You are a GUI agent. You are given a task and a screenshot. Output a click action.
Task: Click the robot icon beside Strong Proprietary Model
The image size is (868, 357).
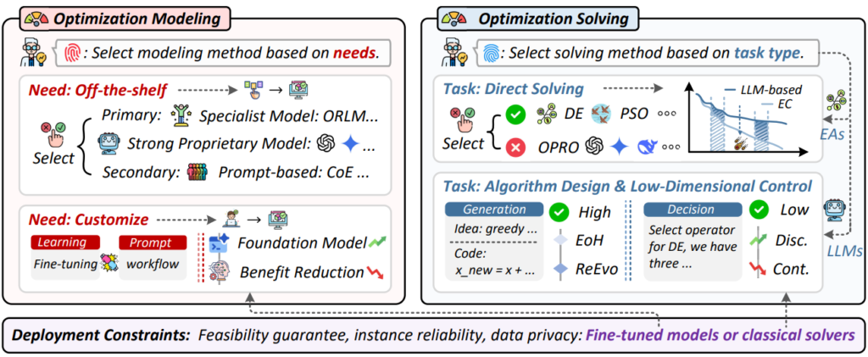coord(108,144)
